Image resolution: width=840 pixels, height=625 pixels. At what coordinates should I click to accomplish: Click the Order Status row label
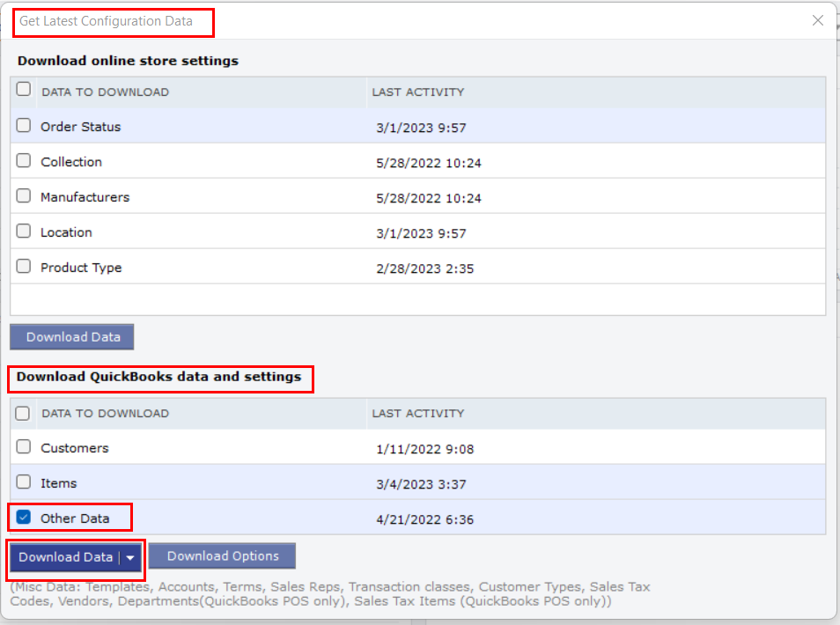tap(80, 127)
